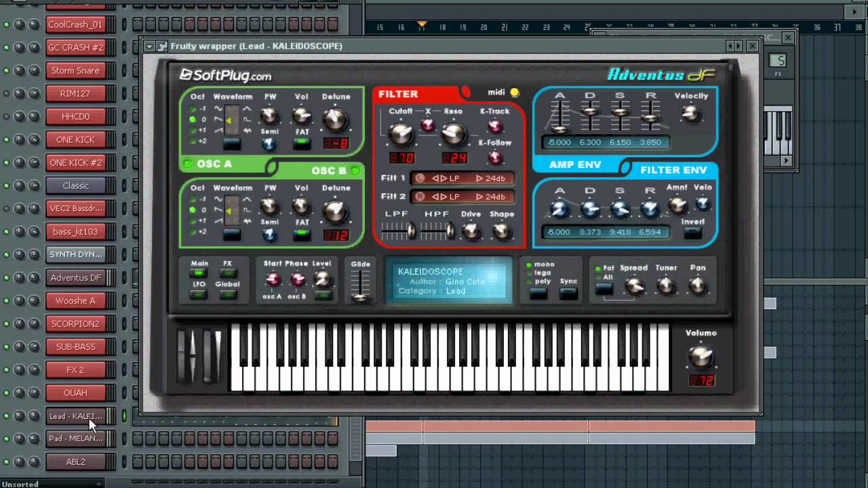Select octave -1 for OSC B

[x=193, y=199]
